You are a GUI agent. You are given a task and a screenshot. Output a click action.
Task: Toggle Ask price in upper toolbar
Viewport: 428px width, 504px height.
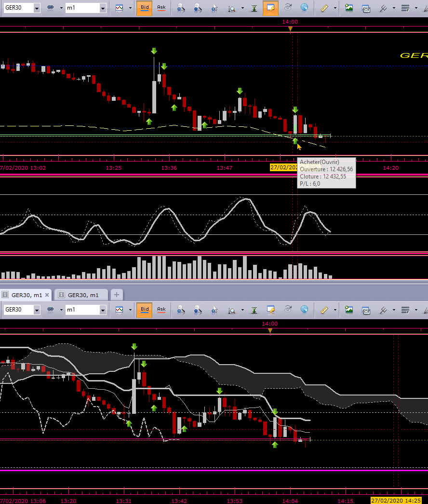coord(161,8)
